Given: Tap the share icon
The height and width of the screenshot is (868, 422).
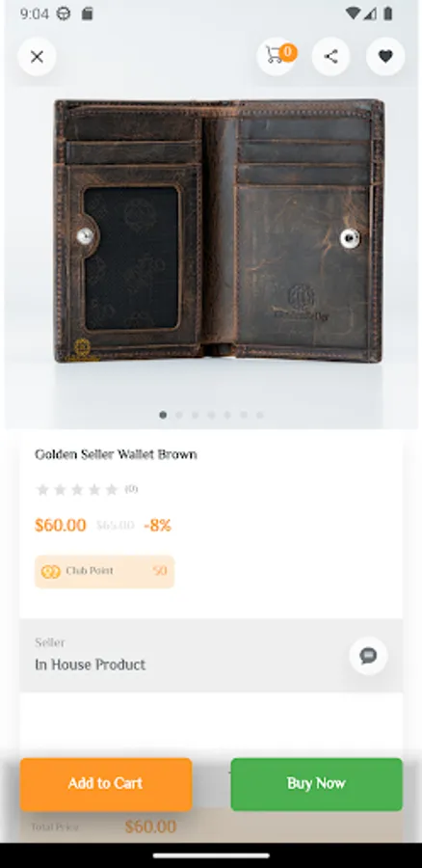Looking at the screenshot, I should (x=330, y=57).
